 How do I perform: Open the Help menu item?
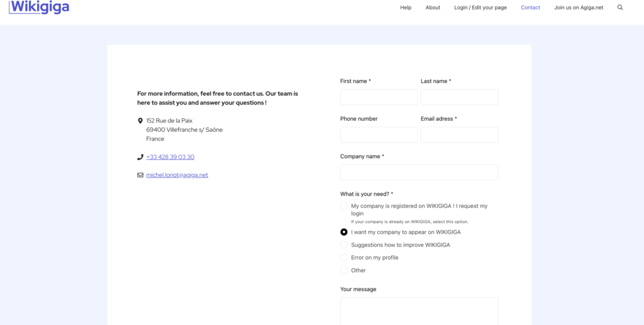point(406,8)
